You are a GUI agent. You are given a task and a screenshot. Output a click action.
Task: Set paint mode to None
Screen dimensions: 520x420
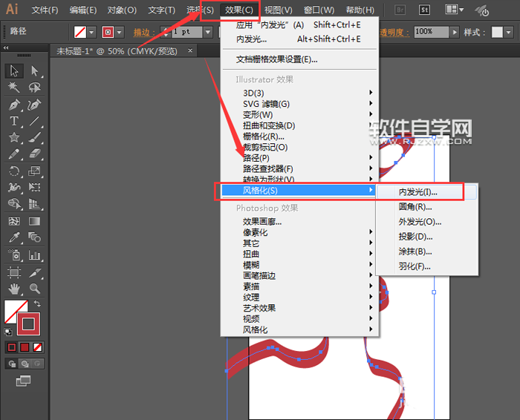click(x=37, y=347)
